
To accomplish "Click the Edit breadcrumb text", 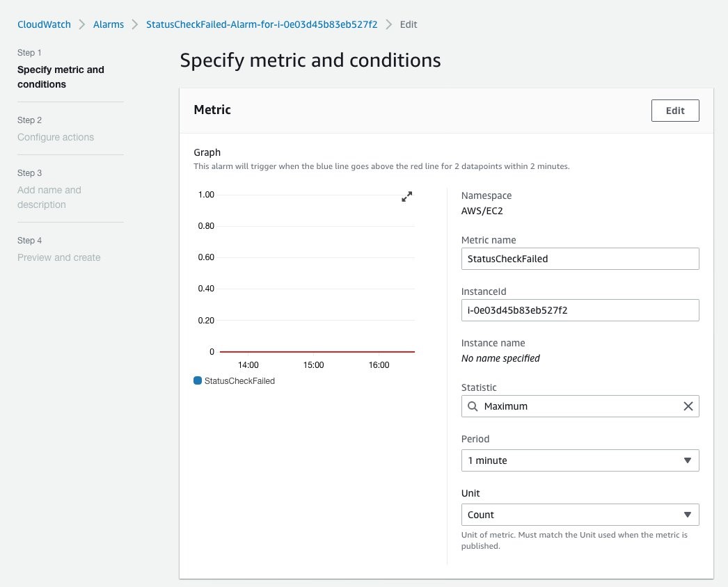I will tap(409, 24).
